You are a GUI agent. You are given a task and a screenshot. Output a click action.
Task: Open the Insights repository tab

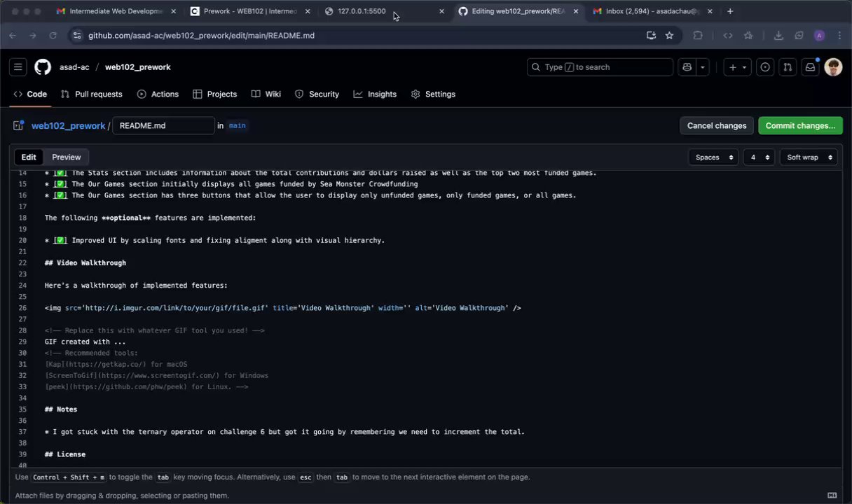tap(376, 94)
